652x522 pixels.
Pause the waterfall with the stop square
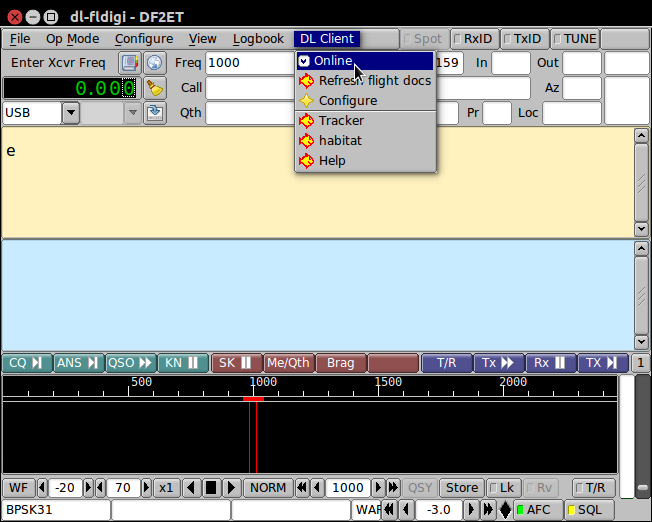click(211, 487)
